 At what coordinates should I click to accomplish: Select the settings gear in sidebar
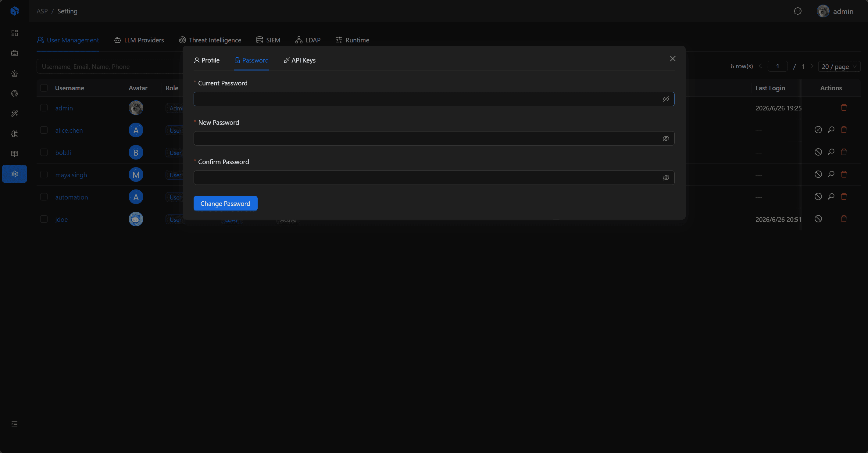pyautogui.click(x=15, y=174)
